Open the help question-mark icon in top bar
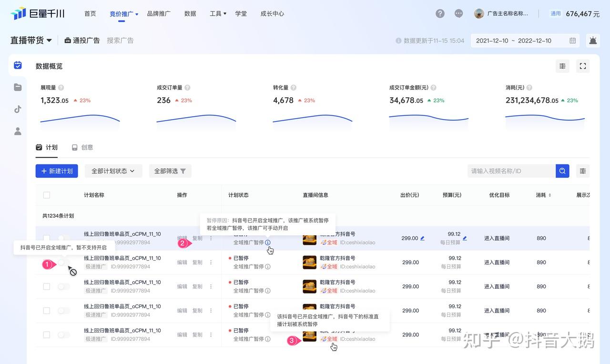The width and height of the screenshot is (610, 364). (440, 14)
